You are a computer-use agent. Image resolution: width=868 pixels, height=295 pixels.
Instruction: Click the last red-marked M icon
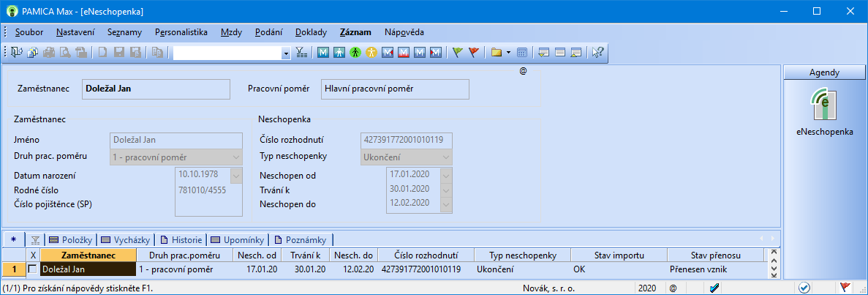click(437, 52)
